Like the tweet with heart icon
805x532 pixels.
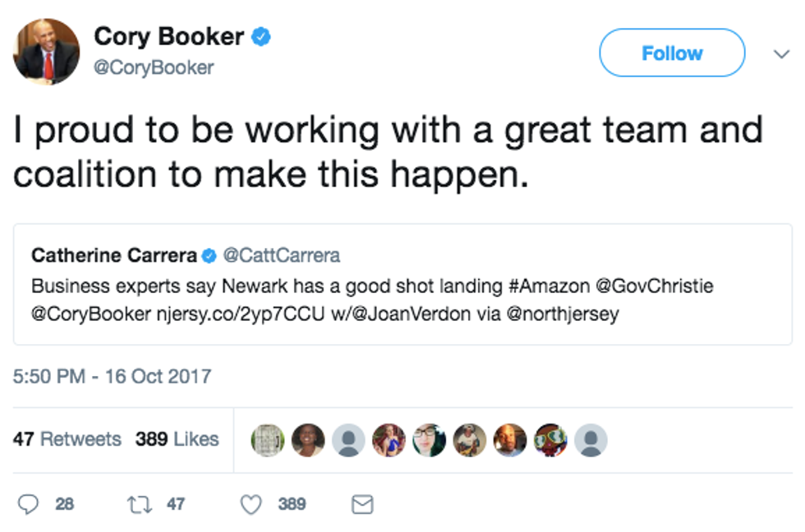coord(251,504)
